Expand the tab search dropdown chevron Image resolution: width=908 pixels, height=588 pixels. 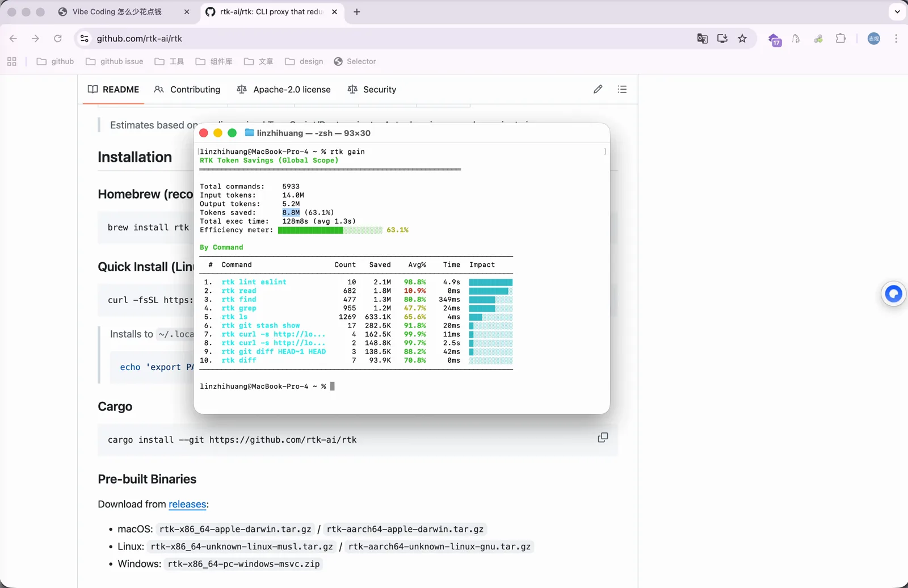[897, 12]
